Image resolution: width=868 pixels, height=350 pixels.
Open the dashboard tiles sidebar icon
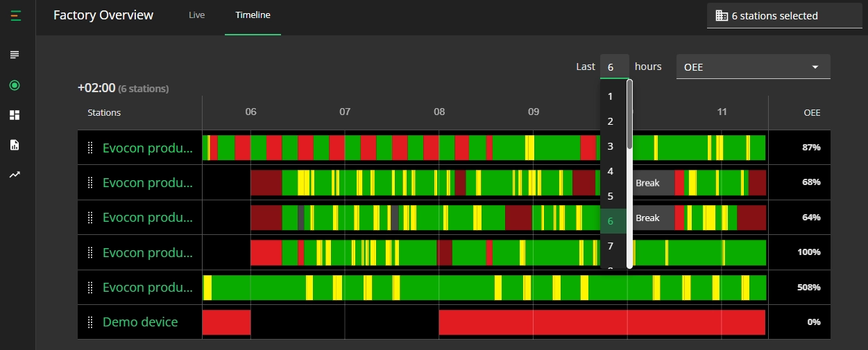15,115
